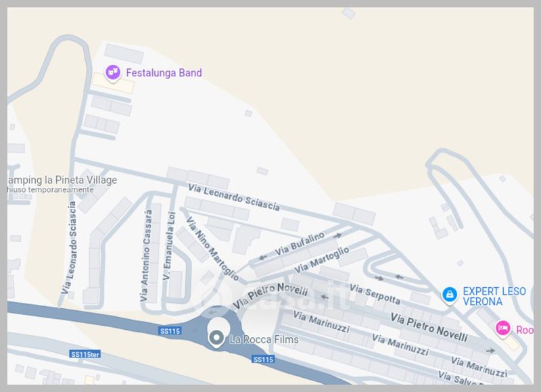The height and width of the screenshot is (392, 541).
Task: Click the Via Bufalino street name
Action: coord(300,244)
